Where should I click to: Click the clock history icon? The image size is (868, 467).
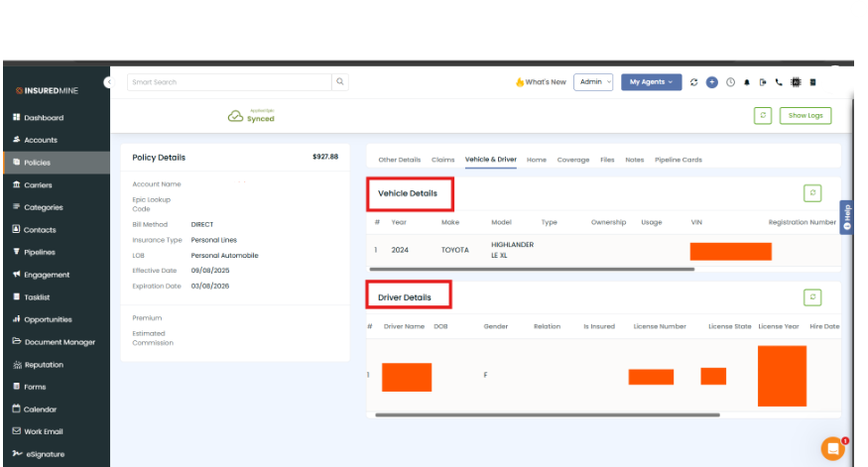(730, 82)
